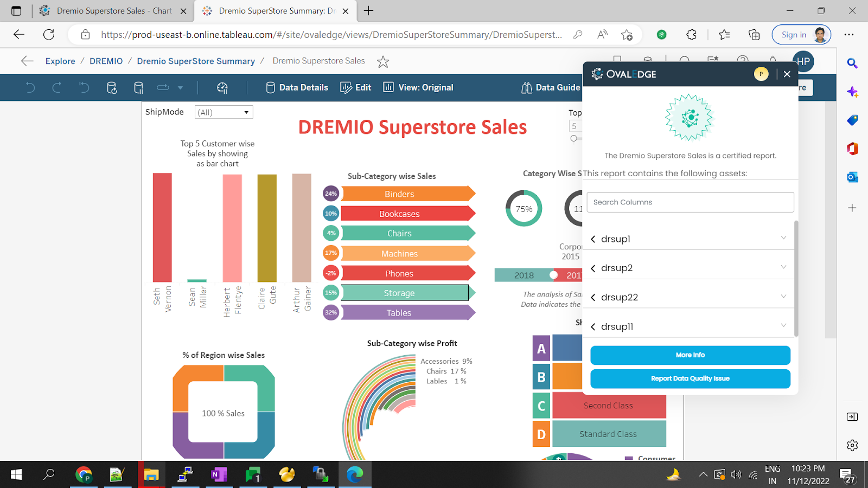
Task: Click the back chevron beside drsup22
Action: coord(593,298)
